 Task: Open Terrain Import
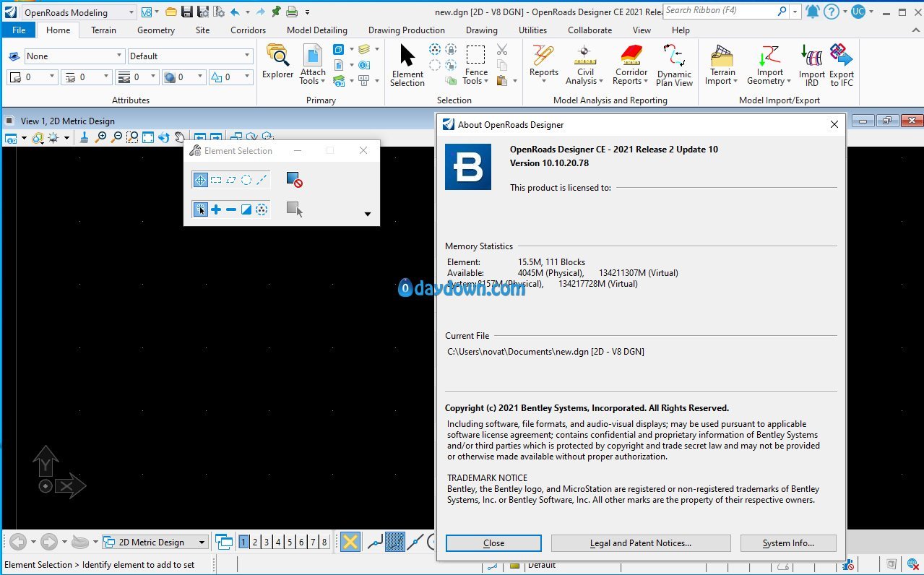pos(722,65)
